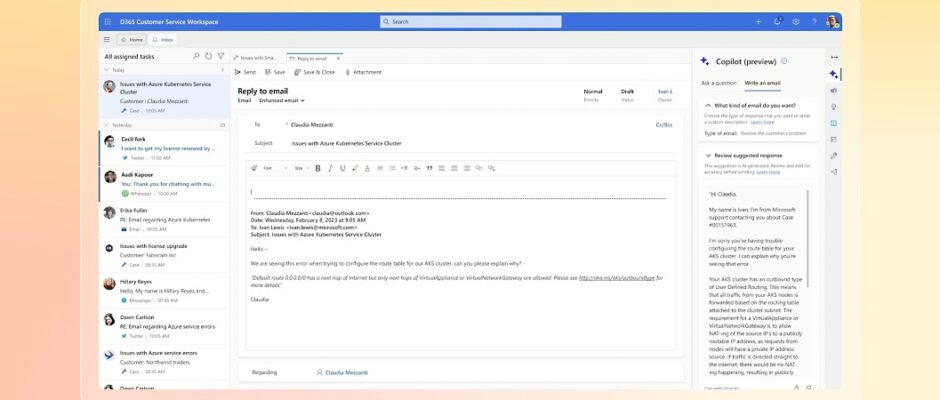This screenshot has width=940, height=400.
Task: Open the aka.ms outboundtype link
Action: [616, 278]
